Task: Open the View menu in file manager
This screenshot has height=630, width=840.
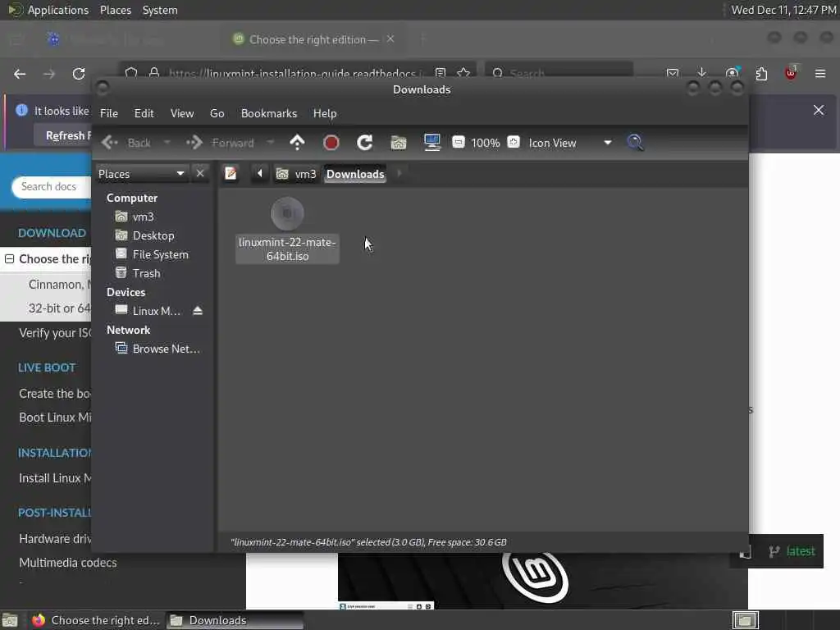Action: [182, 113]
